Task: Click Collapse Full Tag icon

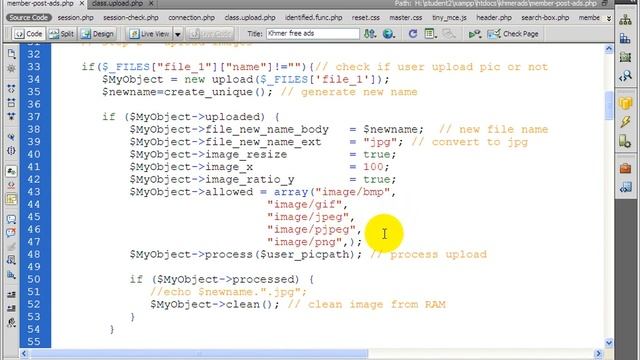Action: (11, 89)
